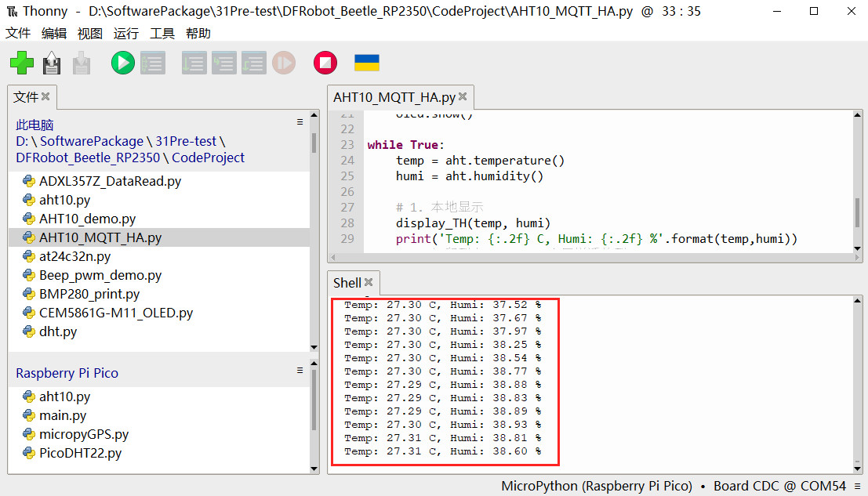This screenshot has height=496, width=868.
Task: Open the 工具 menu
Action: (x=162, y=33)
